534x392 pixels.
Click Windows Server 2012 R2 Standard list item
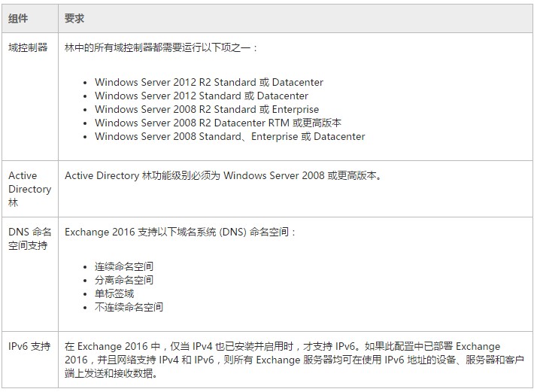[x=209, y=82]
